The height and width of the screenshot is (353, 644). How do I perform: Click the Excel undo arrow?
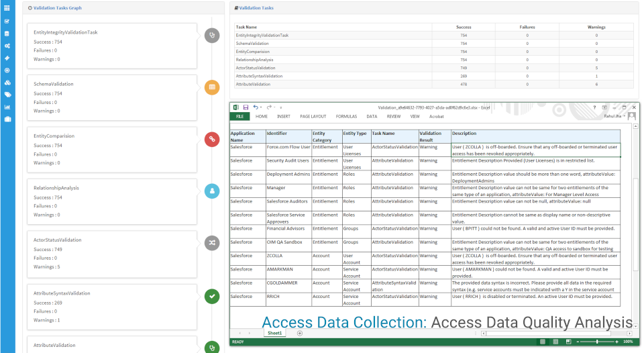(256, 107)
